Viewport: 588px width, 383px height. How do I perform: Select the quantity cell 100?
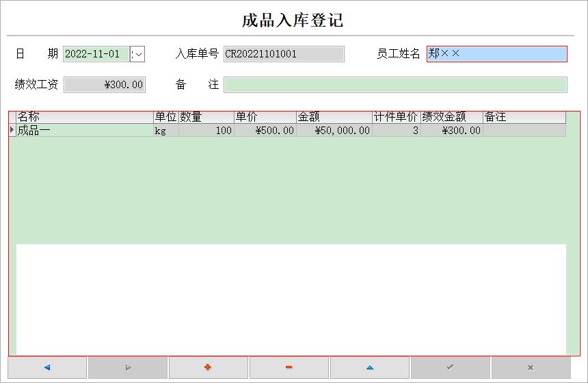(x=206, y=130)
